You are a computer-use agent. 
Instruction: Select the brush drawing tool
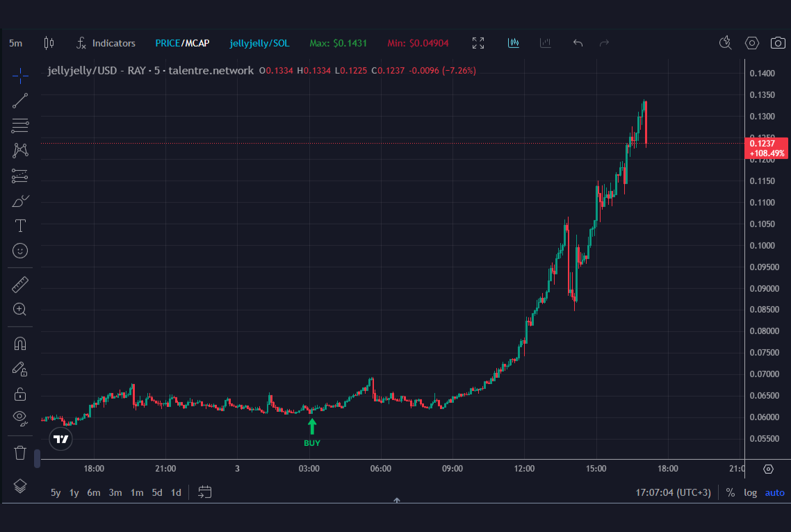pos(20,201)
